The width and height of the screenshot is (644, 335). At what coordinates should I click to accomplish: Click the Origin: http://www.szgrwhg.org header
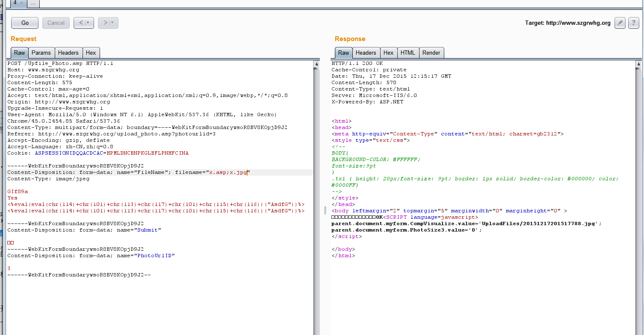tap(59, 102)
